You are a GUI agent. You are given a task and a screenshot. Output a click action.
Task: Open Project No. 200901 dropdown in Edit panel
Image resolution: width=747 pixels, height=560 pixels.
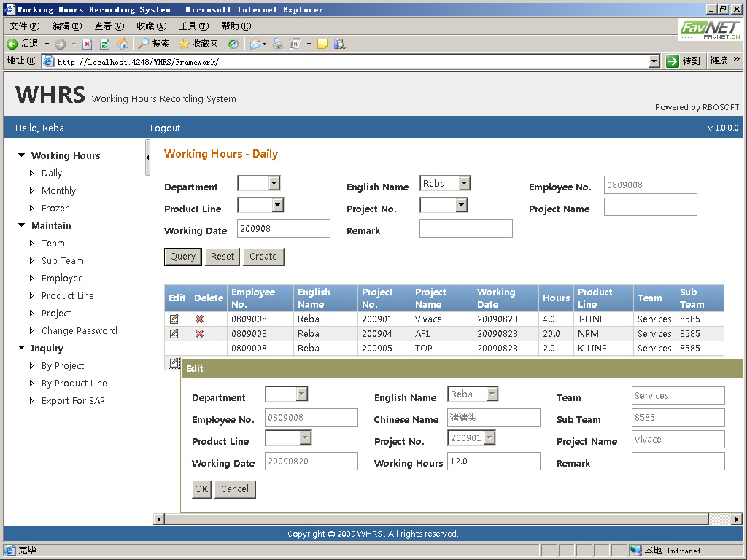pyautogui.click(x=489, y=437)
